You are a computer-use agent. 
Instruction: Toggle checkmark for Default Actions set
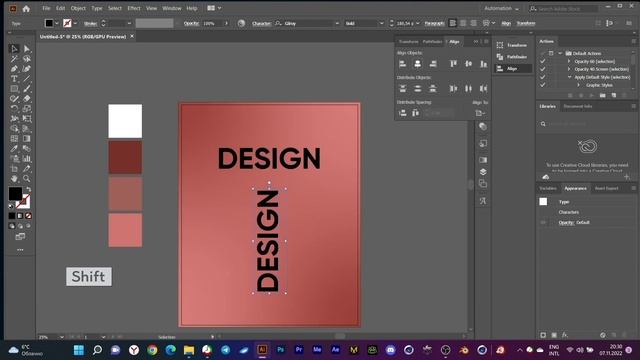[x=542, y=53]
